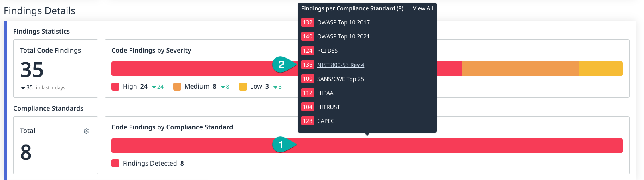The image size is (644, 180).
Task: Click the View All link in tooltip
Action: tap(423, 8)
